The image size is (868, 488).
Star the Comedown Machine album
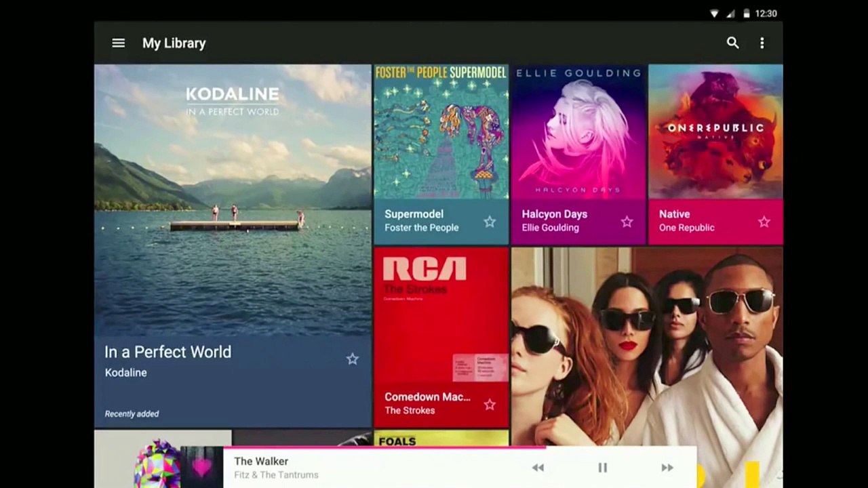point(490,405)
